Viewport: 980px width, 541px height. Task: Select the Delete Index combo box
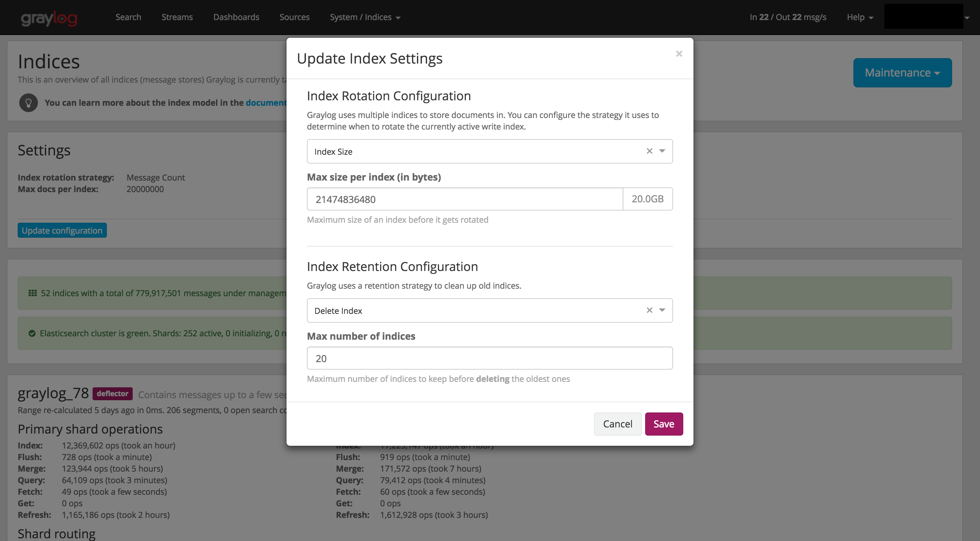489,310
